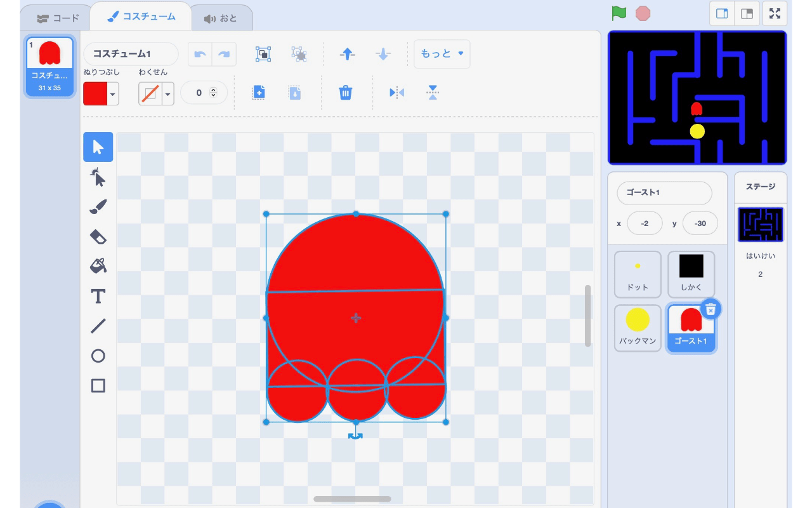Delete selection with trash icon

tap(345, 93)
